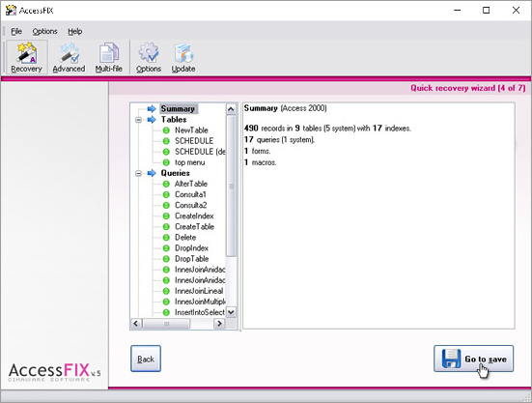
Task: Click the blue arrow beside Tables
Action: point(152,120)
